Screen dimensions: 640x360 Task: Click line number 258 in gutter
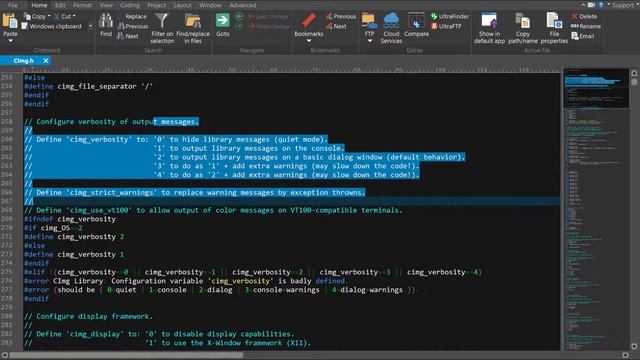7,122
